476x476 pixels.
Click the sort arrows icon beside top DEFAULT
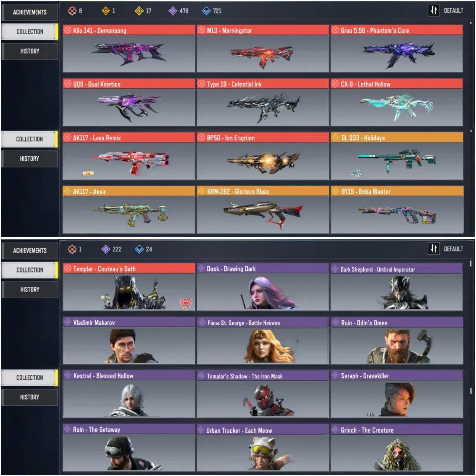434,10
